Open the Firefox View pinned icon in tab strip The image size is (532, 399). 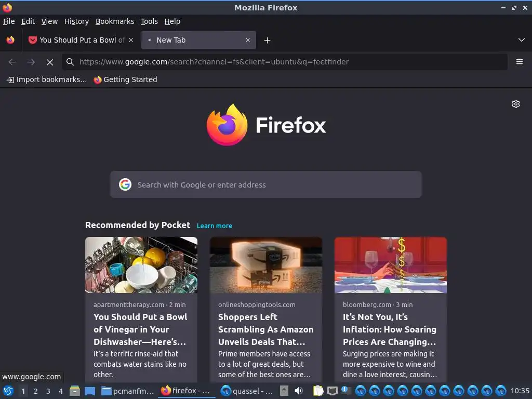pos(10,40)
